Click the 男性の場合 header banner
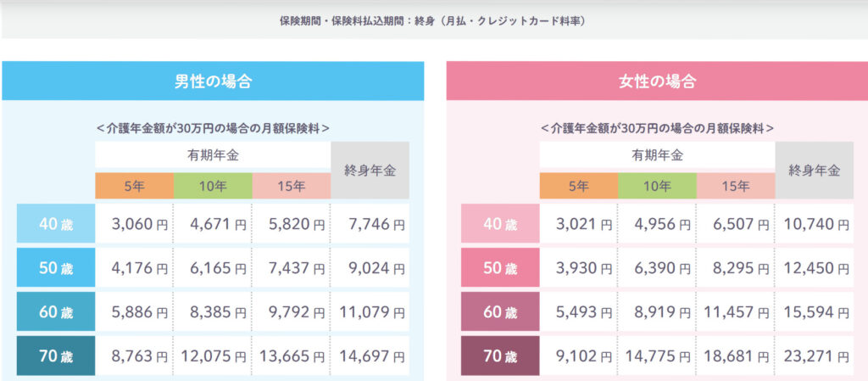Viewport: 868px width, 381px height. 213,81
